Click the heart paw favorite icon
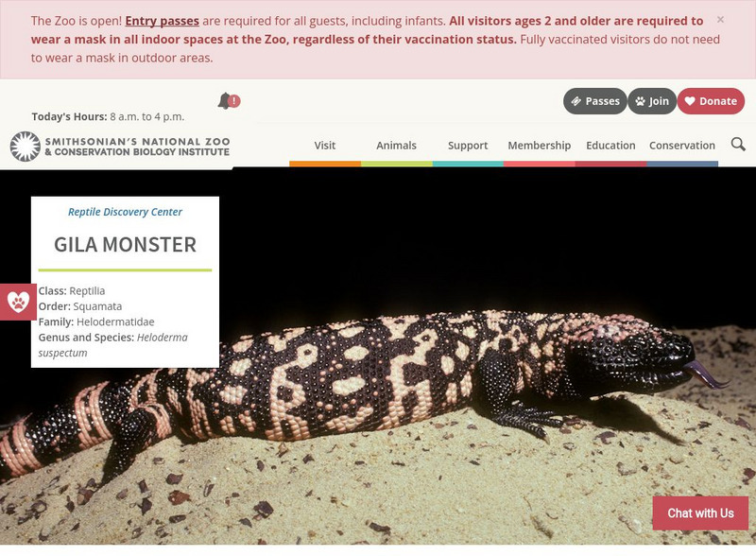Image resolution: width=756 pixels, height=556 pixels. click(18, 303)
